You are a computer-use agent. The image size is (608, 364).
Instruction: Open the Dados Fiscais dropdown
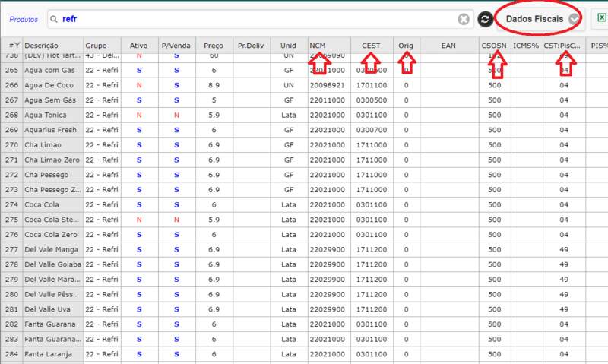pyautogui.click(x=540, y=19)
